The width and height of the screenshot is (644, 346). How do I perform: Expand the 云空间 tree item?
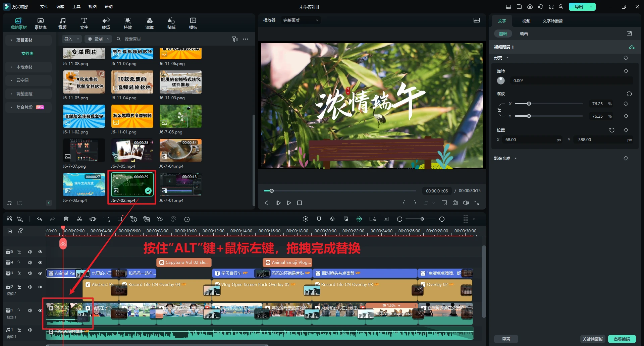point(11,80)
